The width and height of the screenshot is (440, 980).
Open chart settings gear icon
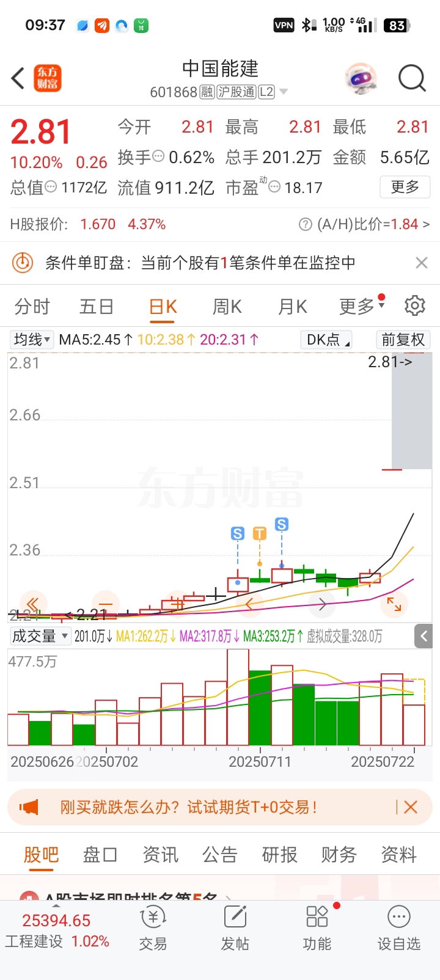tap(415, 305)
